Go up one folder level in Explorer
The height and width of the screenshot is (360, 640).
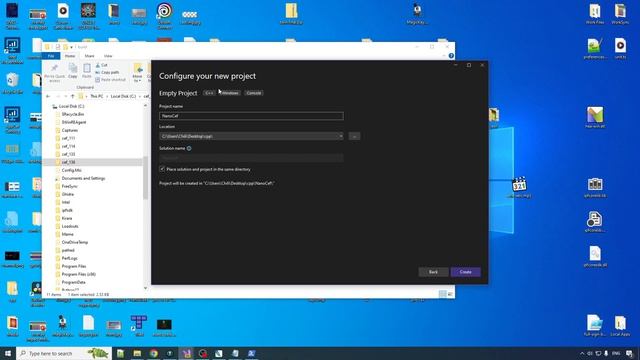pos(73,96)
